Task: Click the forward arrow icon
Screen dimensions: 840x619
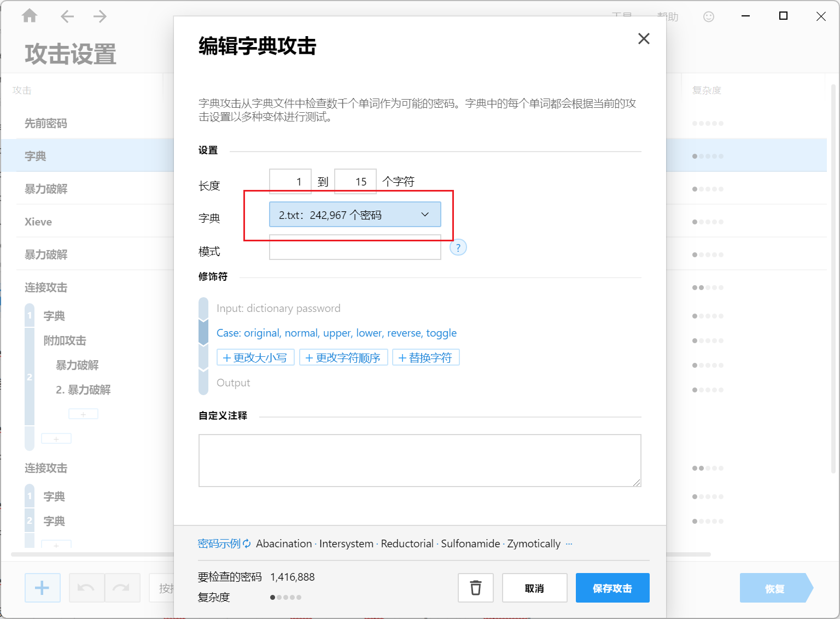Action: [100, 16]
